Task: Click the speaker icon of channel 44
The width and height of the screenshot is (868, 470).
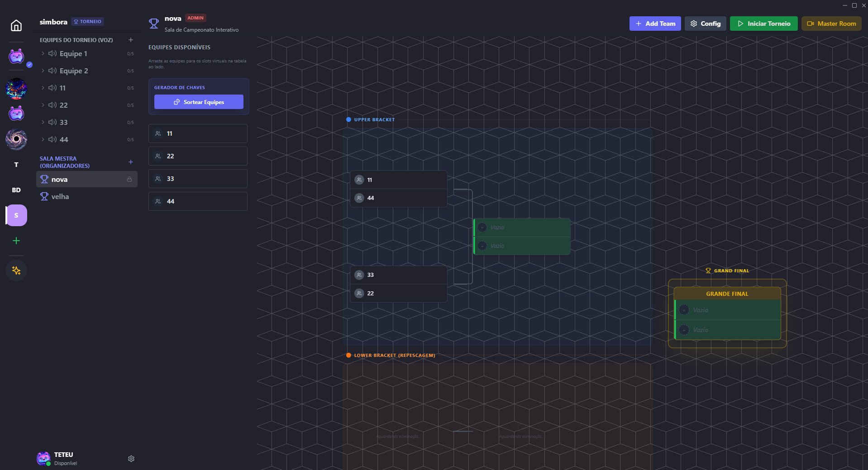Action: tap(52, 139)
